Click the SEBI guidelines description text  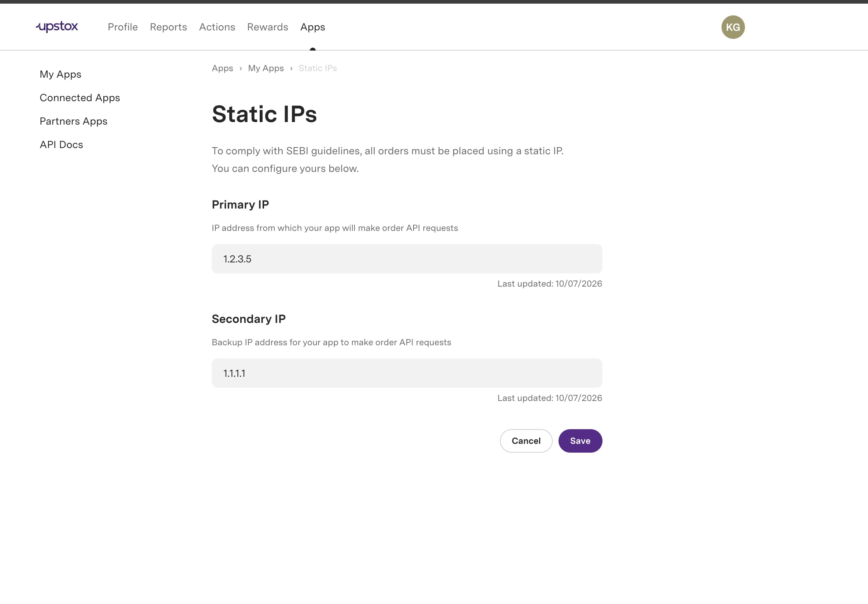pyautogui.click(x=387, y=159)
